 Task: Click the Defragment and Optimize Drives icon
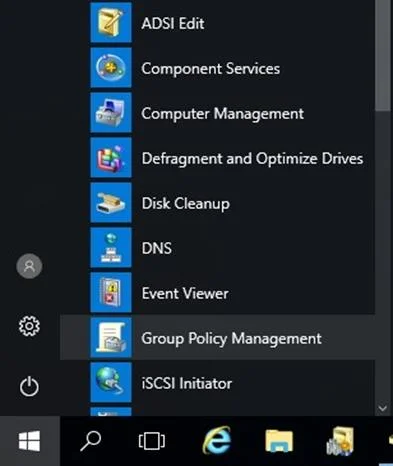(x=111, y=158)
